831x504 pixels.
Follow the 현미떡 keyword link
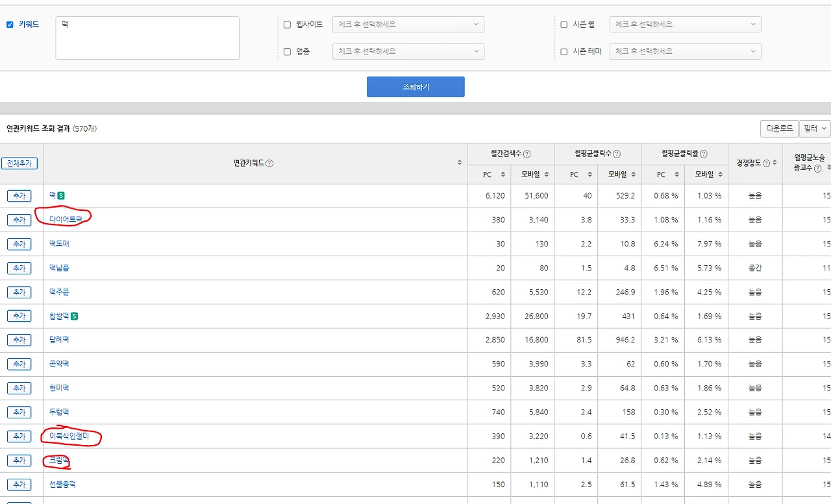(59, 388)
